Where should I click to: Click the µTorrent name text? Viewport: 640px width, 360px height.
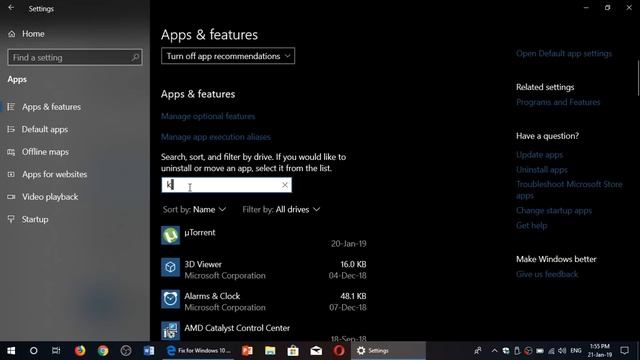tap(200, 232)
